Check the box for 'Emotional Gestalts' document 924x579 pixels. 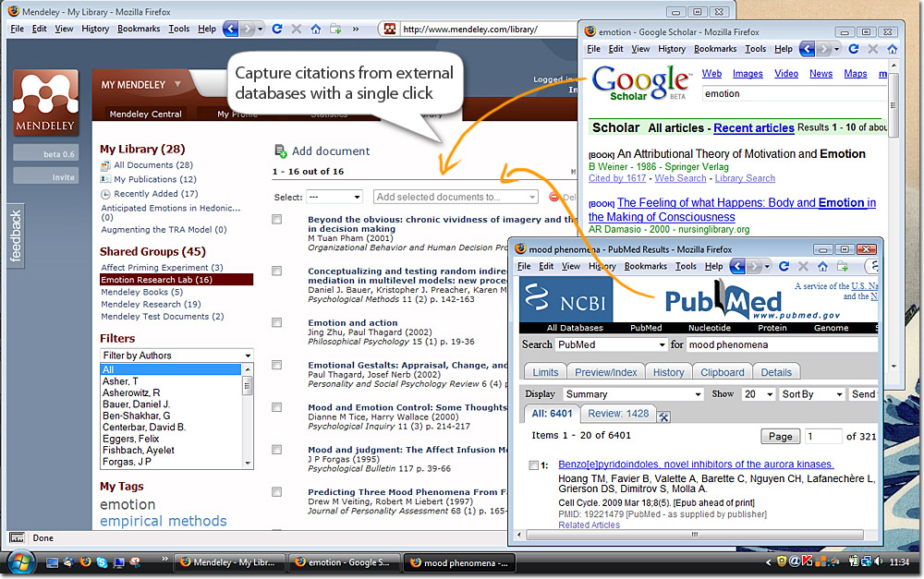click(x=276, y=365)
